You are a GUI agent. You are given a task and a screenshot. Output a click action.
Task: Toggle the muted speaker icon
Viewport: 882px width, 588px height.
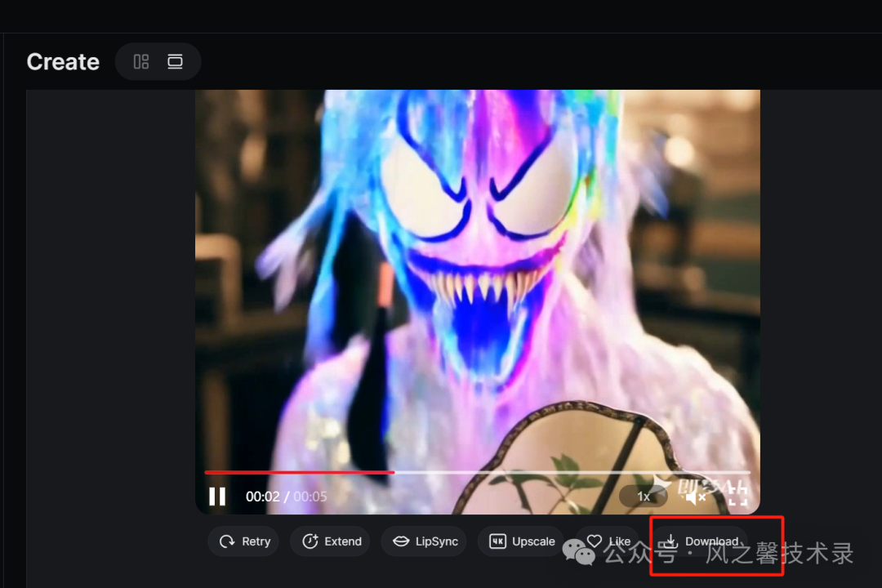point(695,497)
